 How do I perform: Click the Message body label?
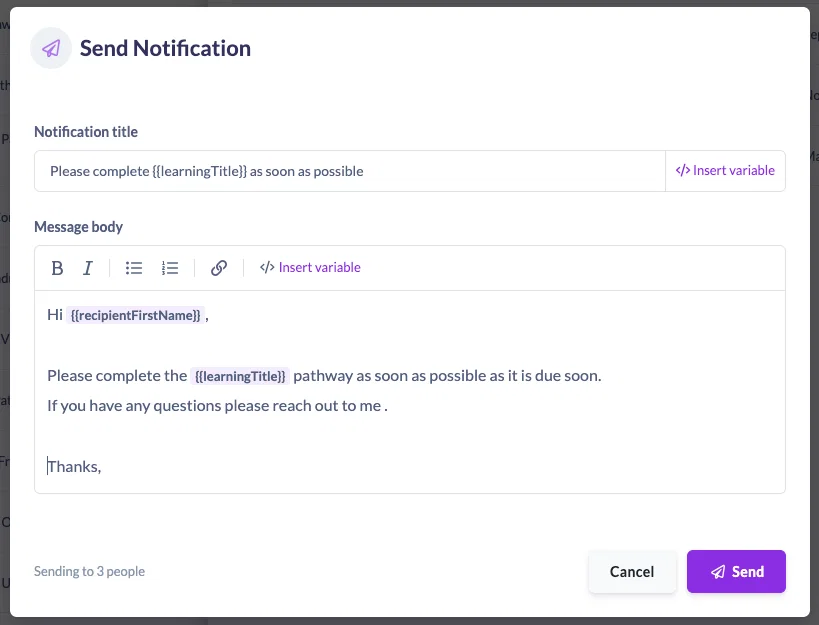pos(78,227)
